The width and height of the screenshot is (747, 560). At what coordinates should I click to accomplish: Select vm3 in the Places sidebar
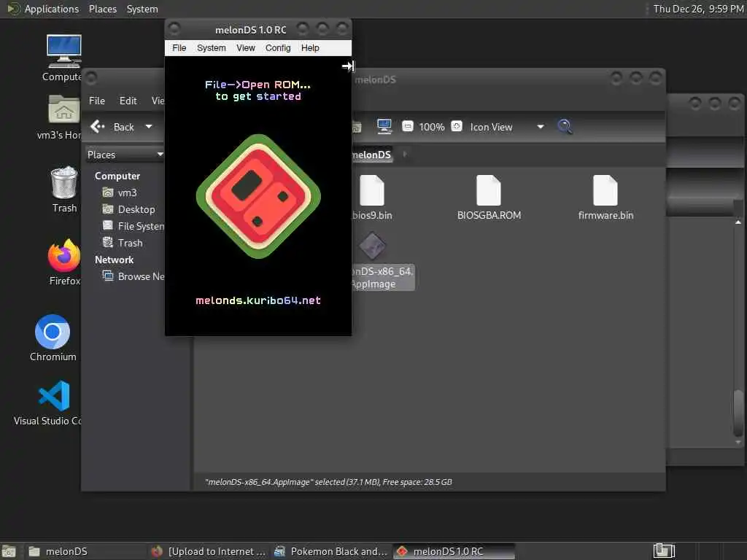pyautogui.click(x=127, y=192)
